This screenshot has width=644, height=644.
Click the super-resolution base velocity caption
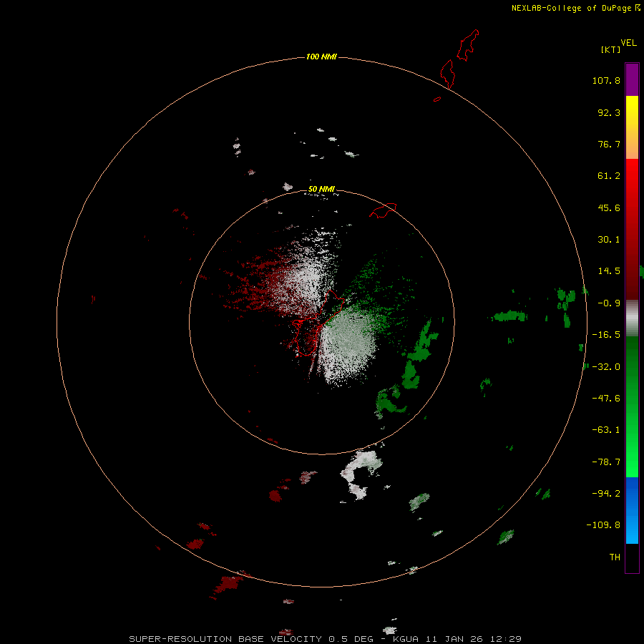(326, 639)
